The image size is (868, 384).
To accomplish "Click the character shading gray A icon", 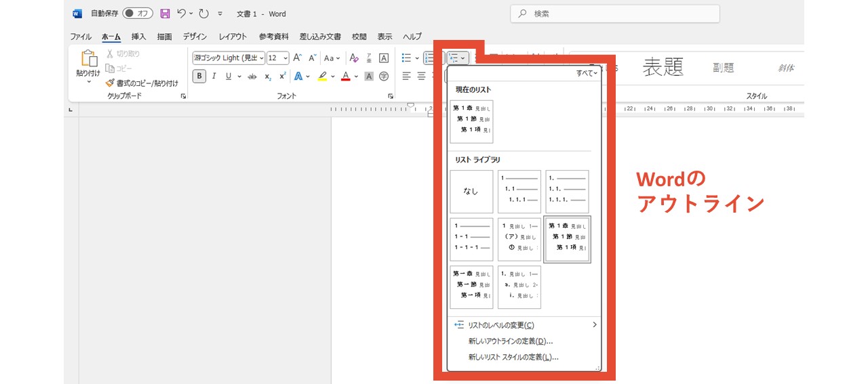I will click(369, 77).
